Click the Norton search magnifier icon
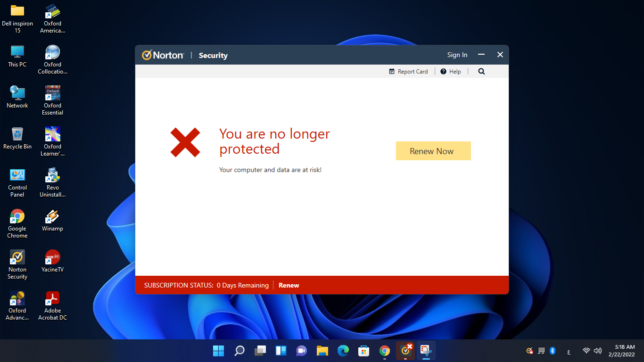 [481, 72]
